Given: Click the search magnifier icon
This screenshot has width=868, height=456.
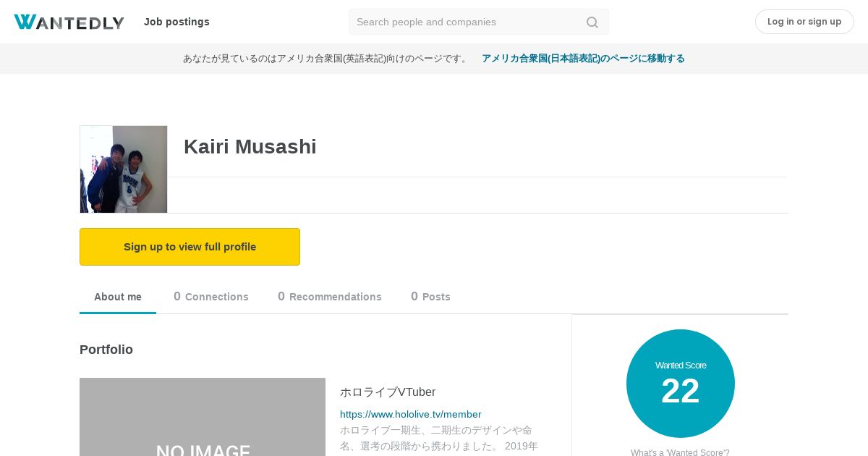Looking at the screenshot, I should [x=592, y=22].
